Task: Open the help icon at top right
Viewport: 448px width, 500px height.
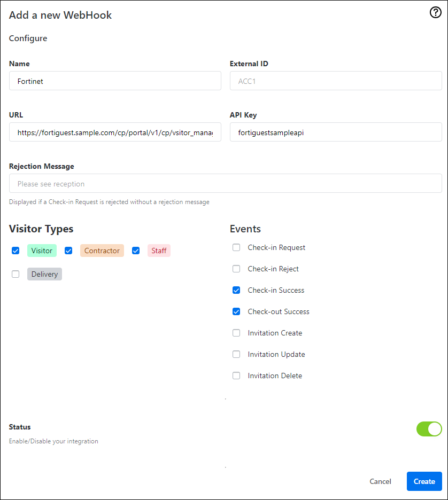Action: pos(435,12)
